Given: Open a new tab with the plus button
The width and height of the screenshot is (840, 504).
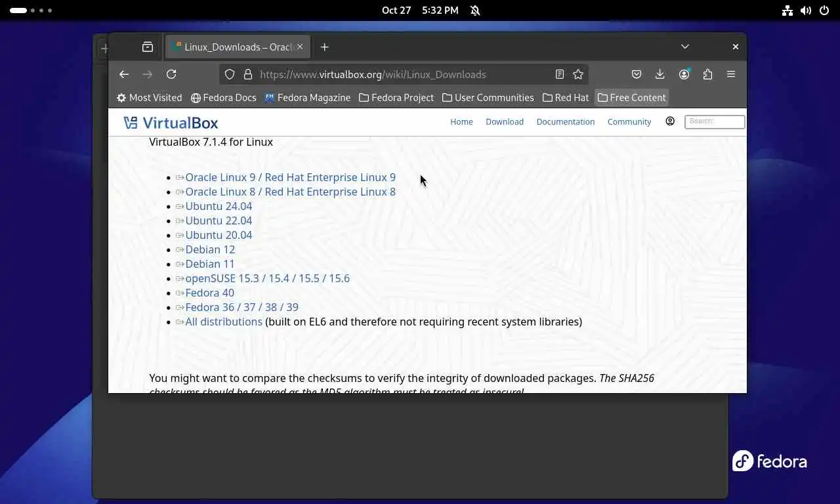Looking at the screenshot, I should click(324, 47).
